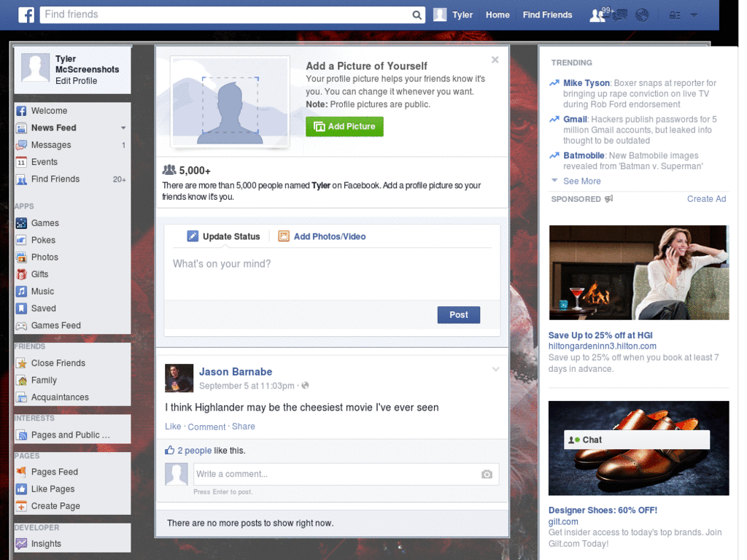The image size is (747, 560).
Task: Open Designer Shoes: 60% OFF! ad link
Action: (x=603, y=510)
